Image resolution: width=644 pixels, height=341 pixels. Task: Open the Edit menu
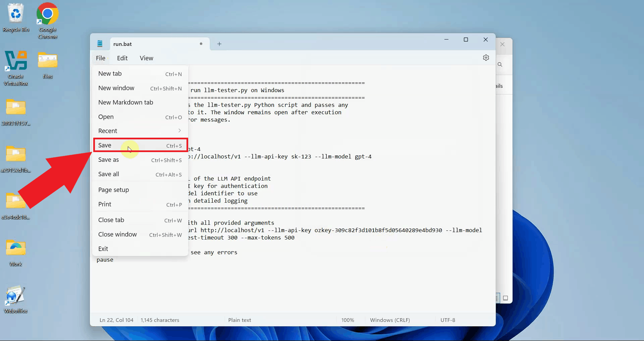(122, 58)
